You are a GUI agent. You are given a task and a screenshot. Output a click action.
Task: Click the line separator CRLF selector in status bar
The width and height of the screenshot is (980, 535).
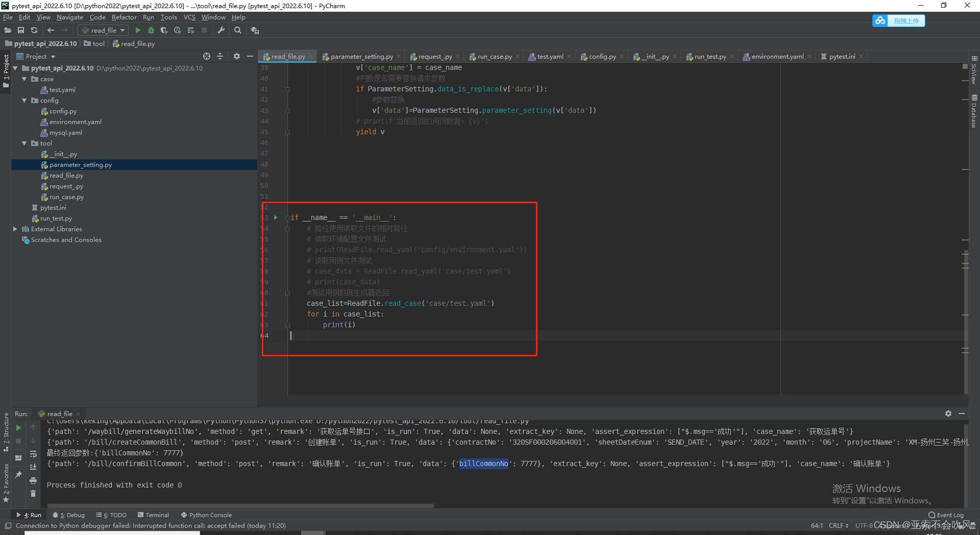(x=838, y=526)
